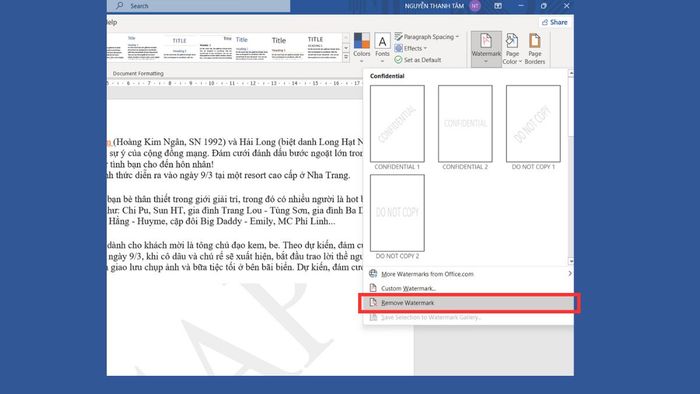Toggle ribbon display options icon
The width and height of the screenshot is (700, 394).
pos(498,6)
